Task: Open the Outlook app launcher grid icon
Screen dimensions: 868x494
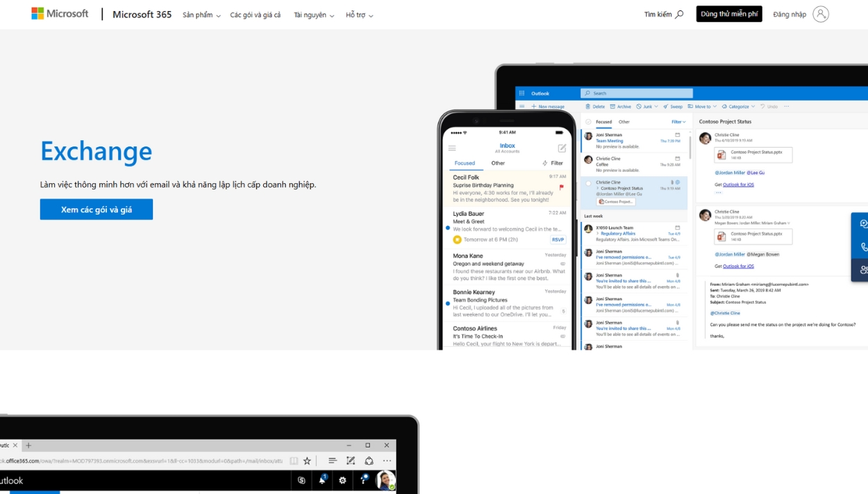Action: (520, 92)
